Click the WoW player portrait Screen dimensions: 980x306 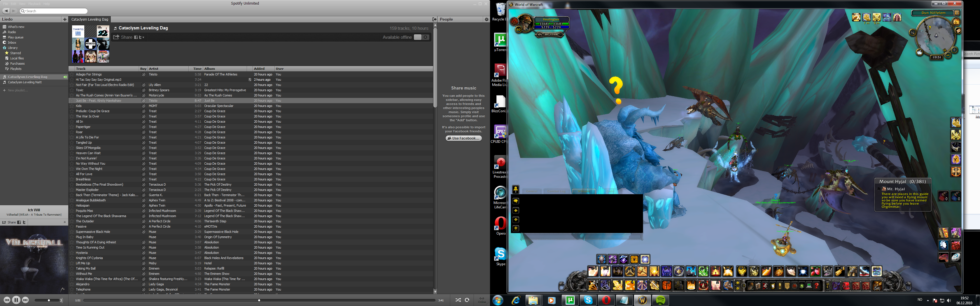[x=526, y=24]
